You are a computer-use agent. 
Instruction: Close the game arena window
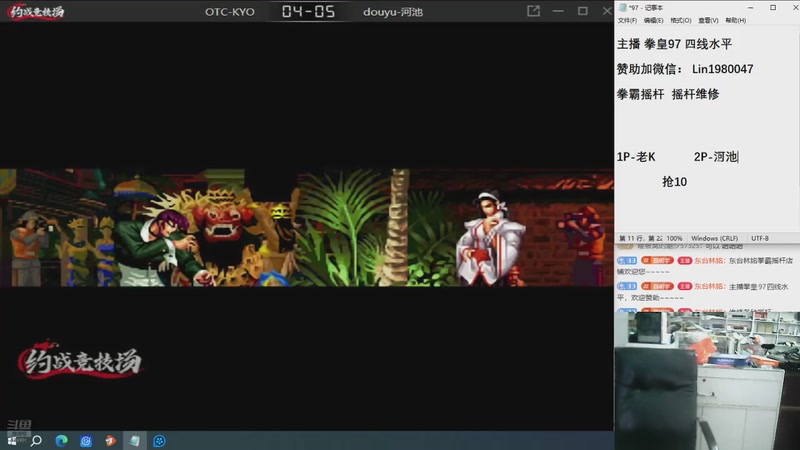point(607,11)
